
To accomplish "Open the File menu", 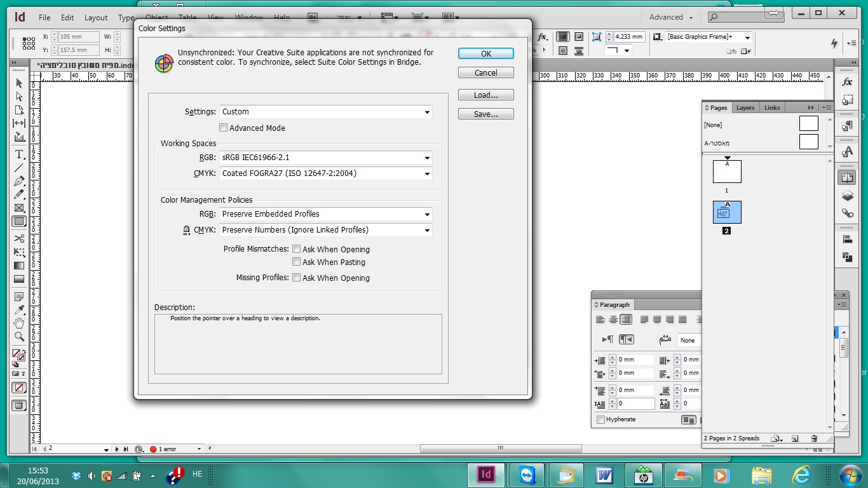I will coord(44,18).
